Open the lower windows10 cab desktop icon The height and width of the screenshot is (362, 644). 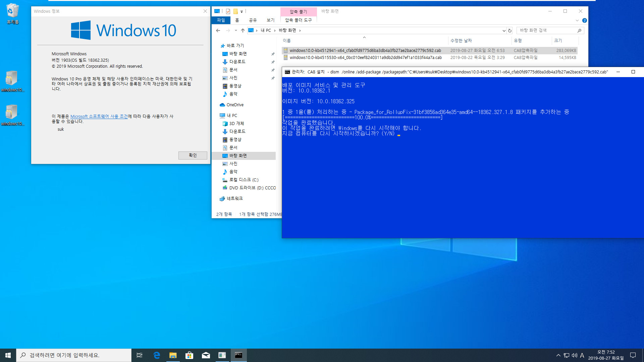pos(12,115)
